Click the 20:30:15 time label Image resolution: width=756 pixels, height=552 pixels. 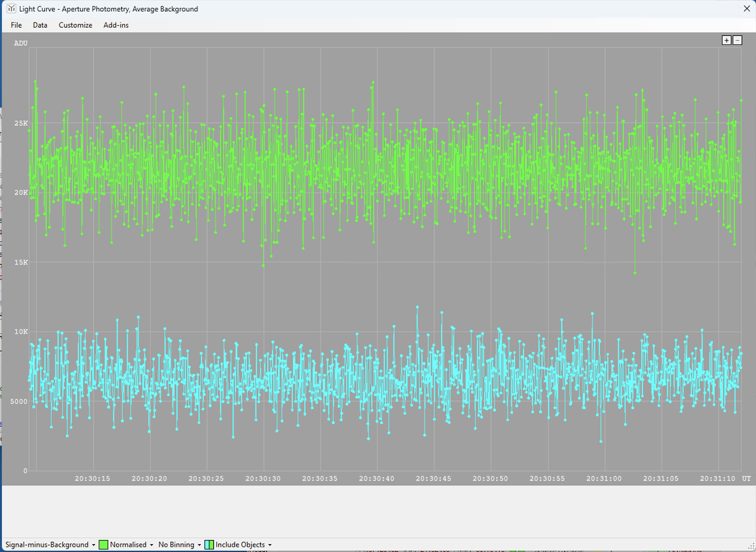coord(93,479)
